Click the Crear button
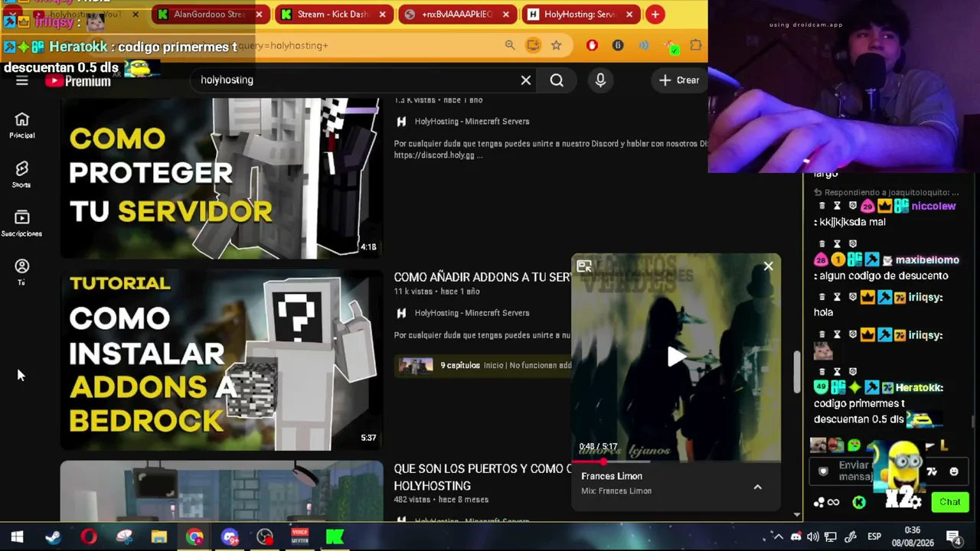 pos(679,80)
